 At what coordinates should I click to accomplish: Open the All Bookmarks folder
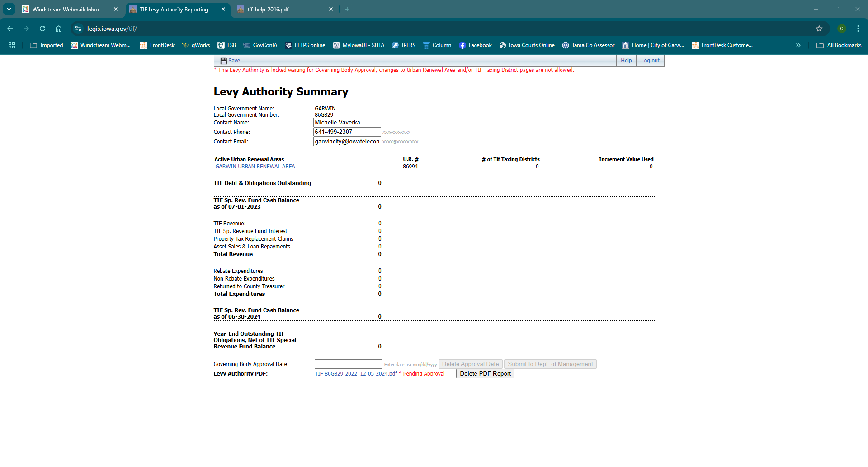(839, 45)
